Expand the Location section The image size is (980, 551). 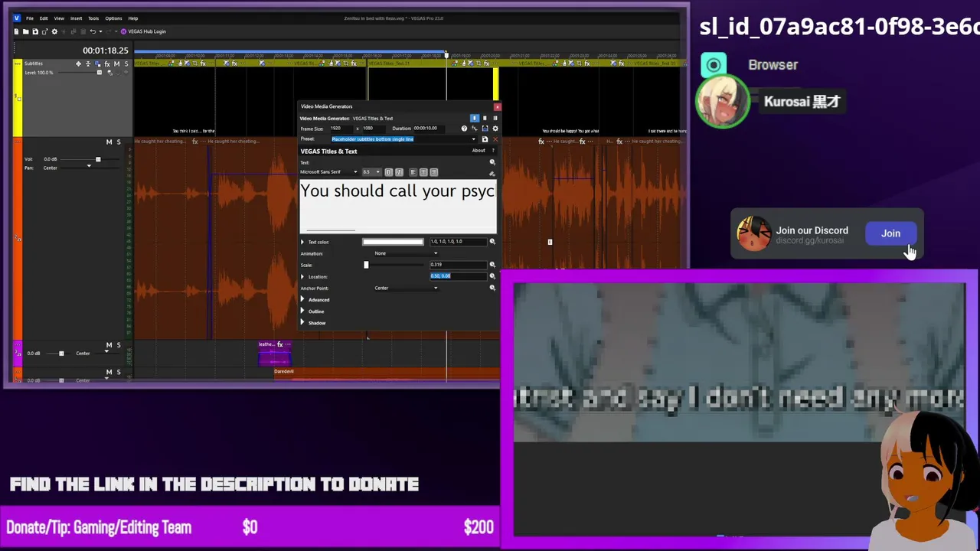(x=302, y=276)
